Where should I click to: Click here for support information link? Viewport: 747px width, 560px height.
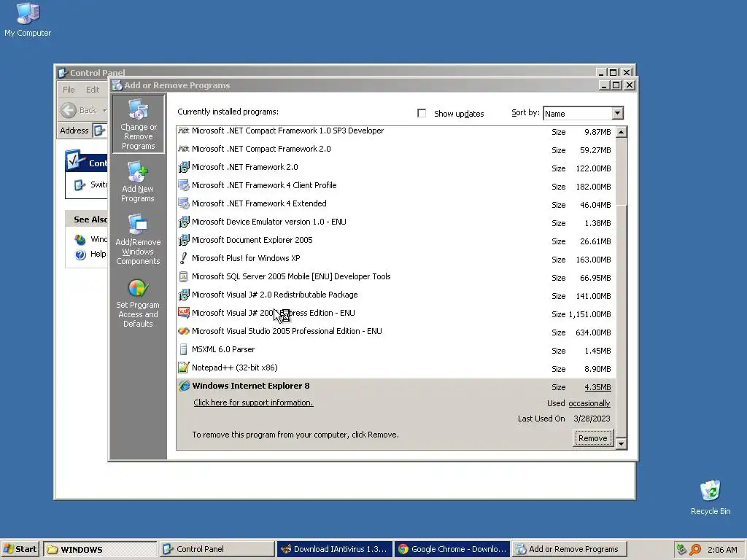coord(253,402)
